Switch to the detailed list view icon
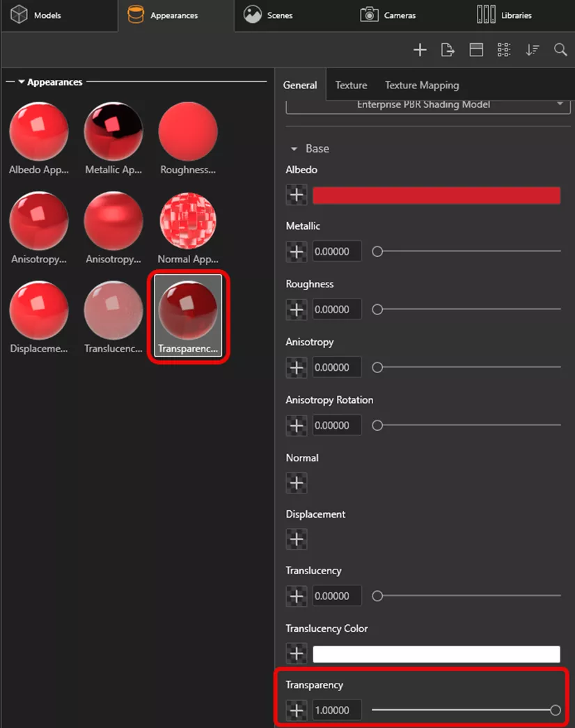This screenshot has height=728, width=575. pyautogui.click(x=503, y=49)
